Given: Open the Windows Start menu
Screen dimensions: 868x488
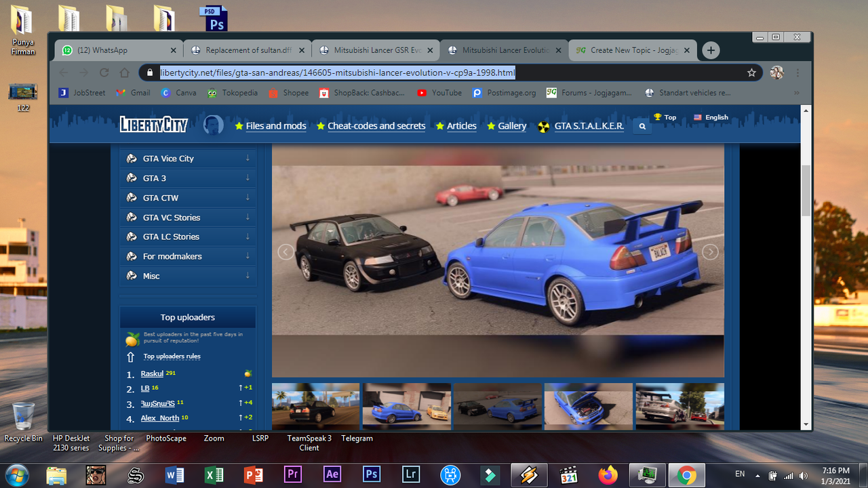Looking at the screenshot, I should 16,474.
